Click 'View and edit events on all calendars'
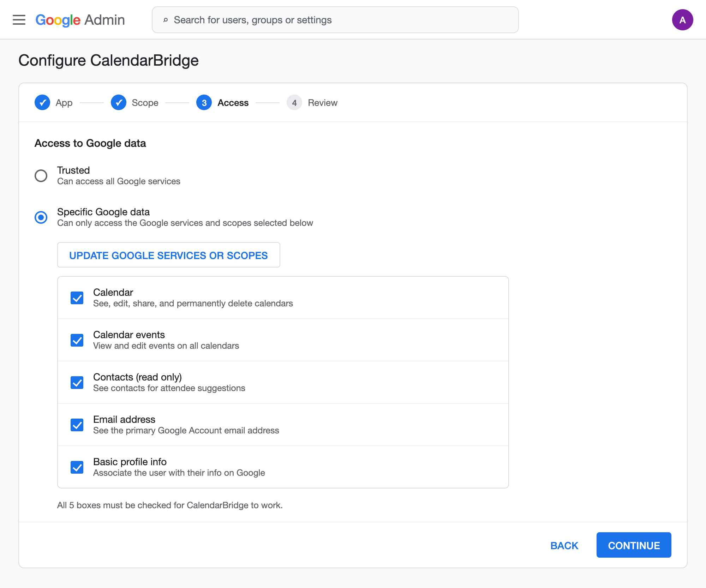The height and width of the screenshot is (588, 706). [x=166, y=346]
